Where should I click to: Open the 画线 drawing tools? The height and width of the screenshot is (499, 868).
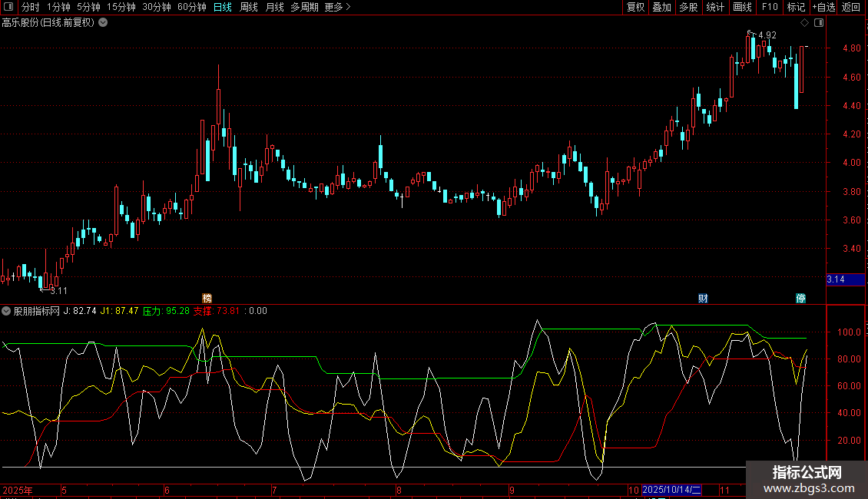742,7
